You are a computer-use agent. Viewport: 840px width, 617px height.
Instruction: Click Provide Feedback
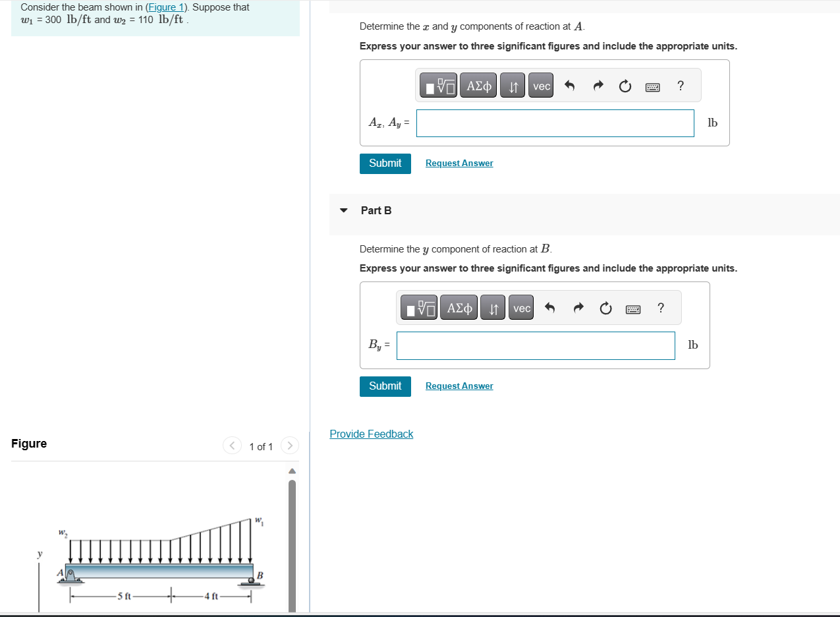(371, 434)
